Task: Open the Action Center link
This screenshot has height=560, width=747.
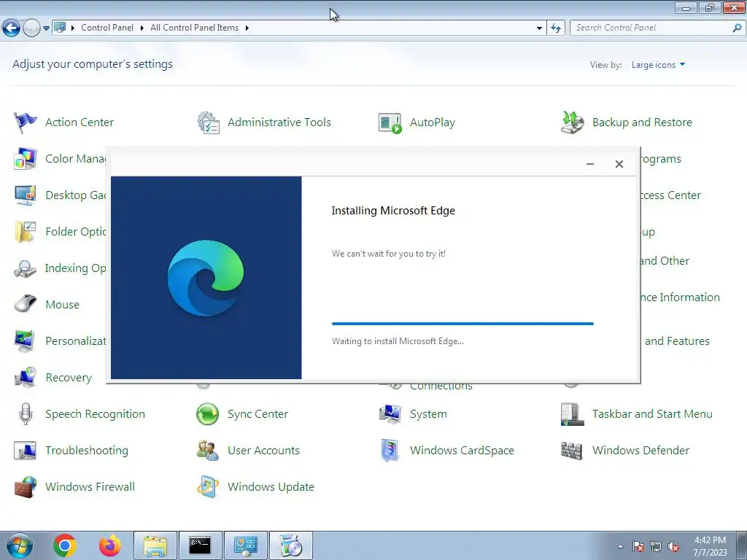Action: click(80, 122)
